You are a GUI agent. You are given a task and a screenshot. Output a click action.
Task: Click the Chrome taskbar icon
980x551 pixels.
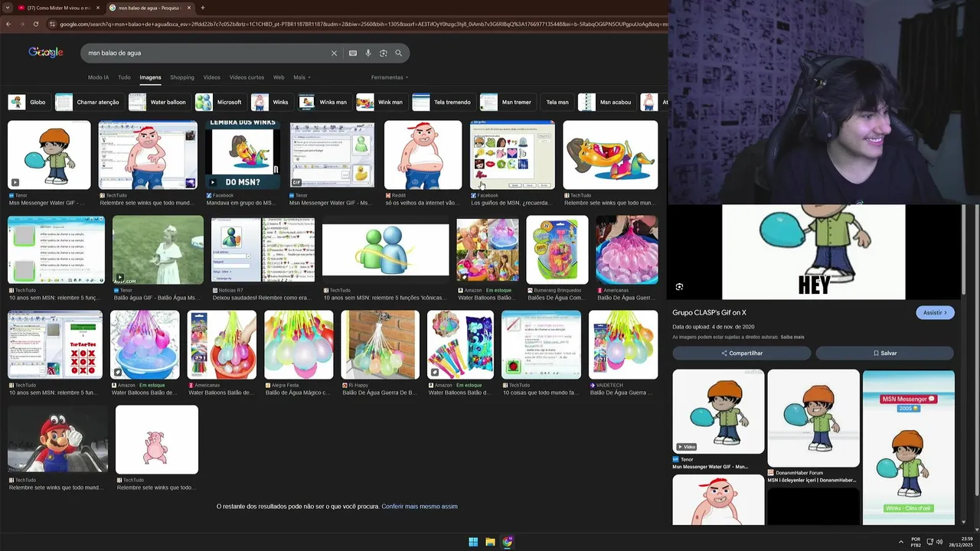[507, 542]
